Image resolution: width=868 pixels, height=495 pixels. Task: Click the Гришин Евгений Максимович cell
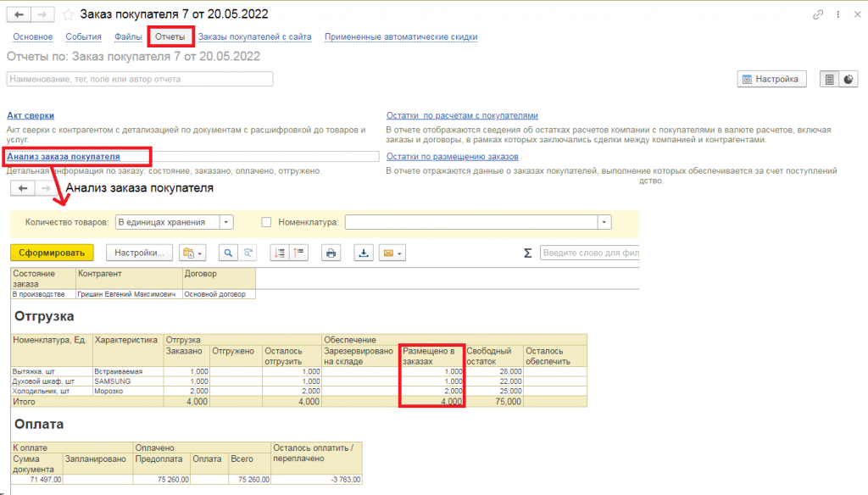pyautogui.click(x=129, y=294)
